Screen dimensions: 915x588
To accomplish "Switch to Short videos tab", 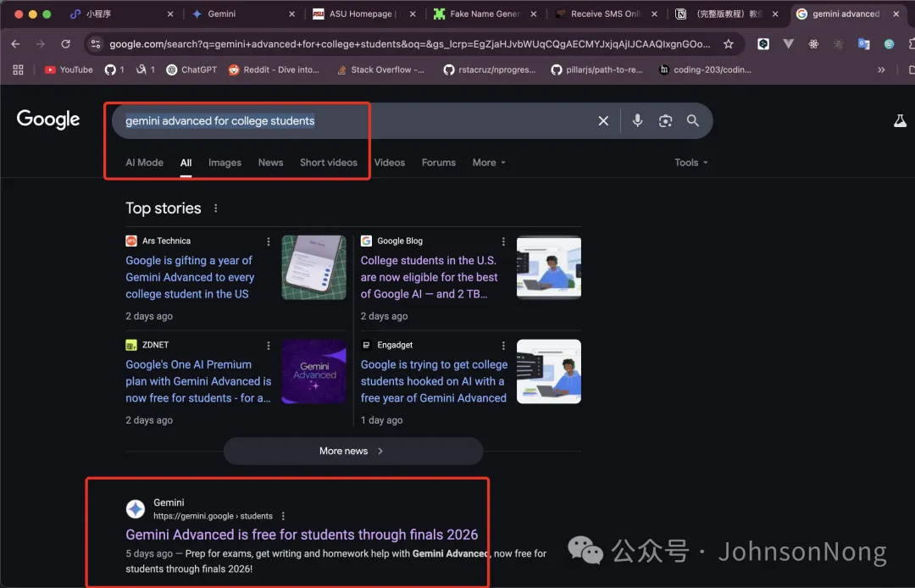I will (x=329, y=163).
